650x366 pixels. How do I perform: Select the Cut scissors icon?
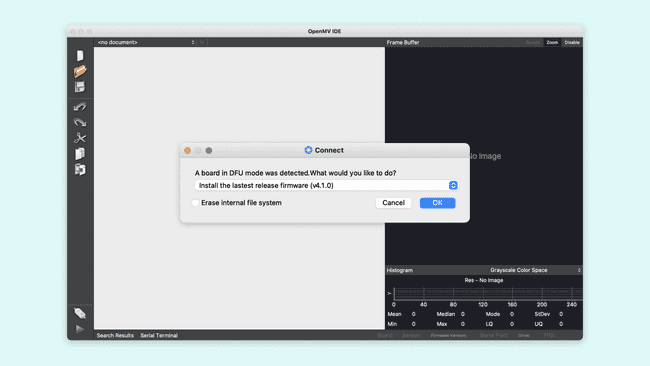[x=80, y=138]
